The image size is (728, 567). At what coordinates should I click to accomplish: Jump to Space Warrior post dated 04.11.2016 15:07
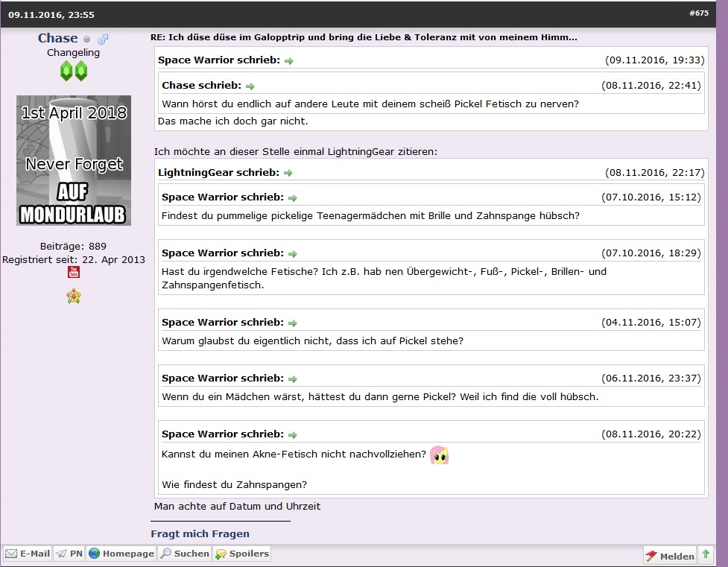click(x=293, y=323)
